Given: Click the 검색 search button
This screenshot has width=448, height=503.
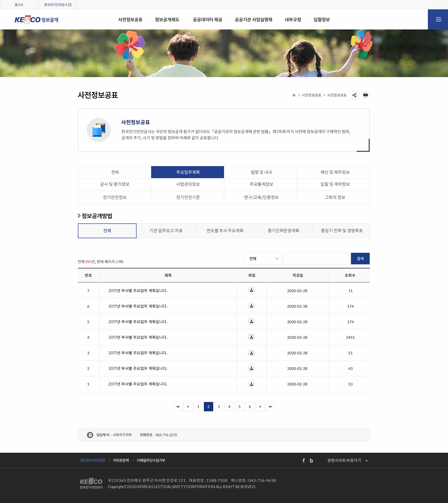Looking at the screenshot, I should tap(360, 259).
